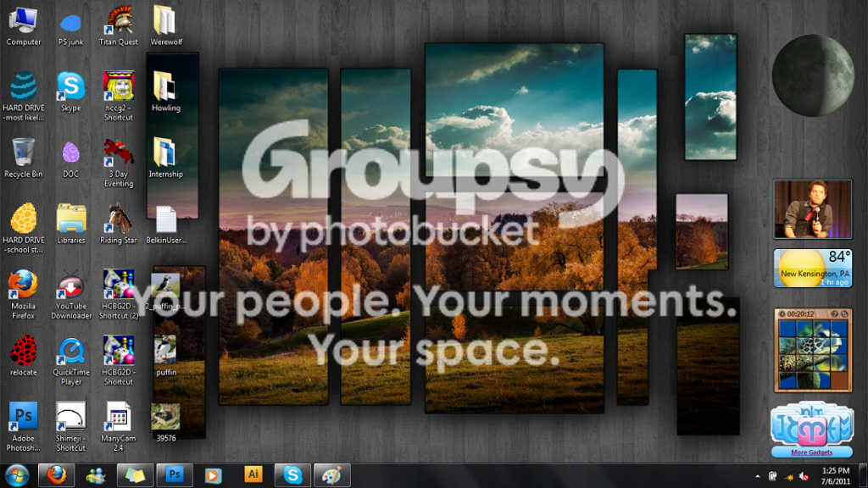This screenshot has height=488, width=868.
Task: Launch the Mozilla Firefox desktop shortcut
Action: [x=23, y=294]
